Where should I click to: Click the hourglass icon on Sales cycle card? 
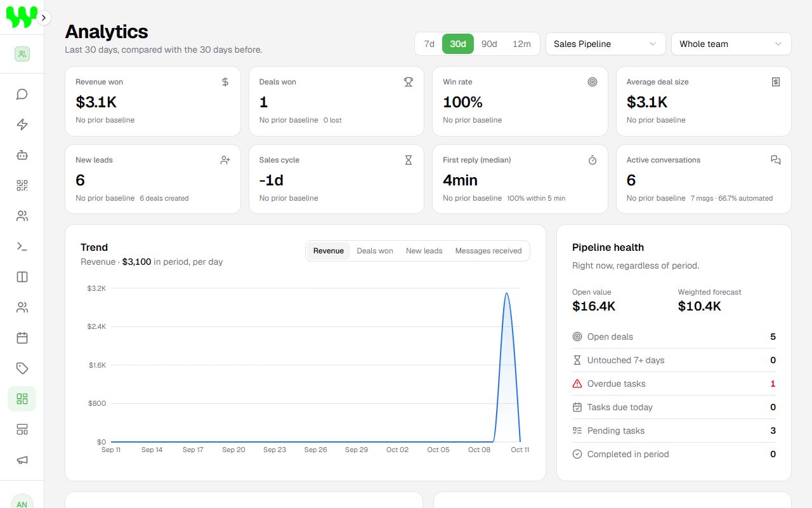409,160
